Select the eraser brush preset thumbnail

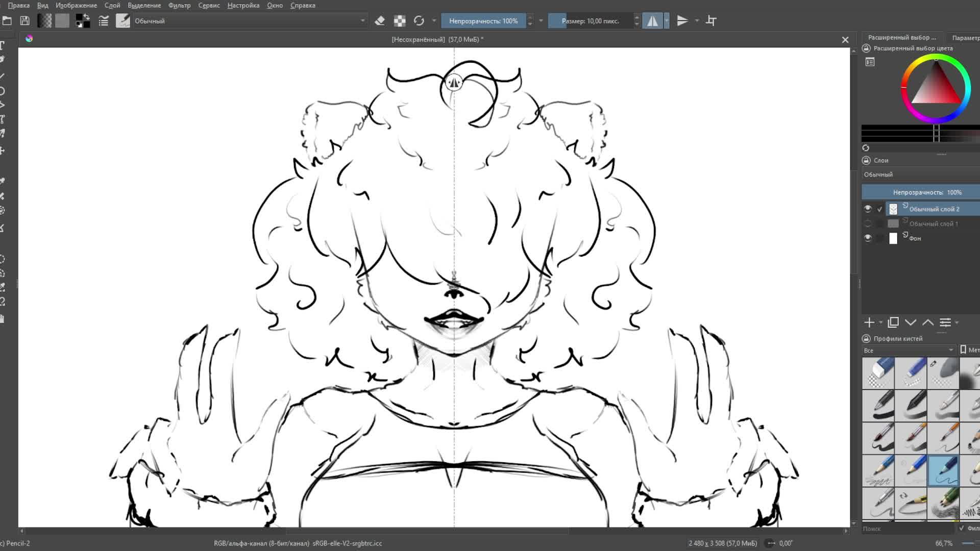coord(878,373)
